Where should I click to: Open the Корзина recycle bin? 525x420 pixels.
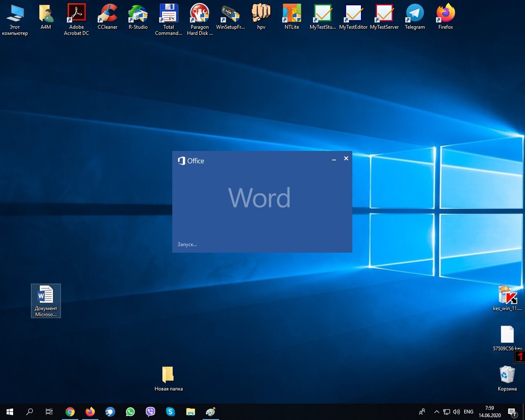pos(507,379)
